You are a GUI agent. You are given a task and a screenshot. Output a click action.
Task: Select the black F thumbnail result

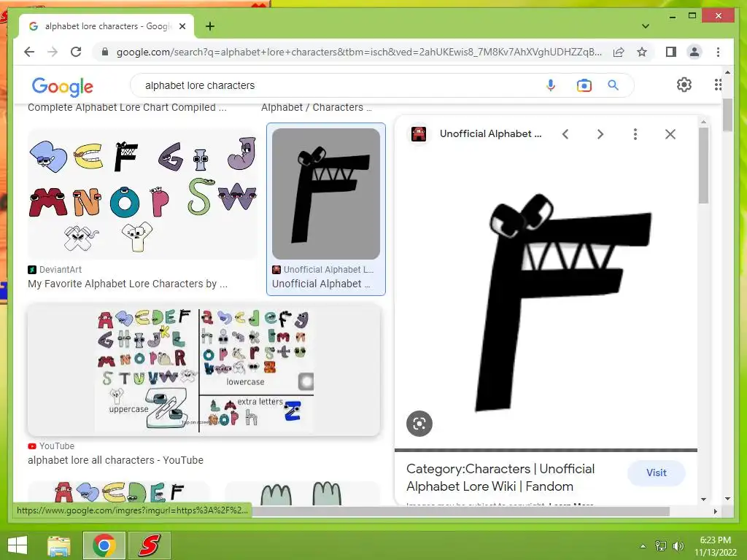(326, 194)
